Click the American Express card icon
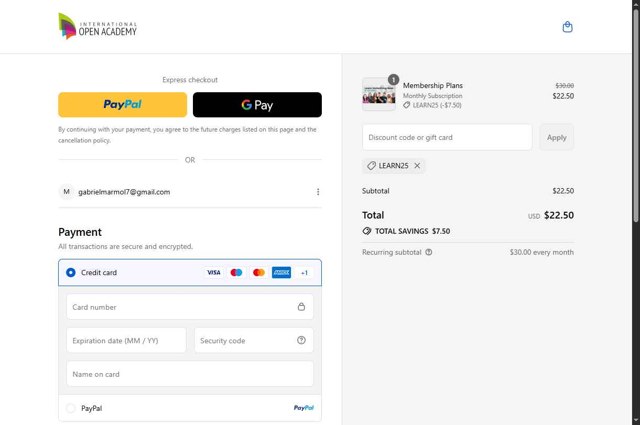 tap(281, 272)
